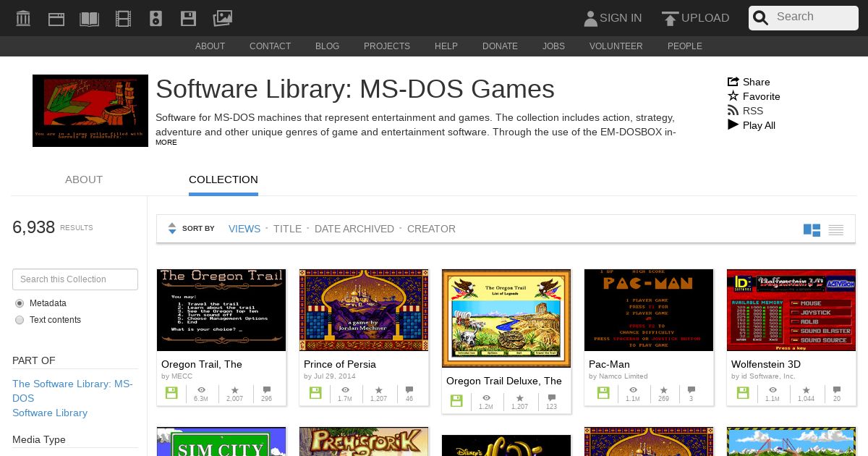Click software icon on Oregon Trail, The card

pos(171,393)
